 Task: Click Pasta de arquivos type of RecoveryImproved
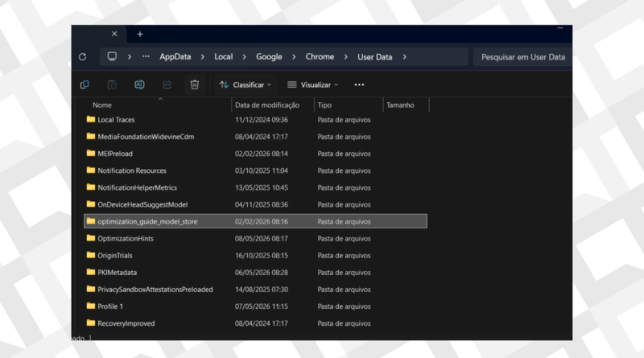[x=344, y=323]
